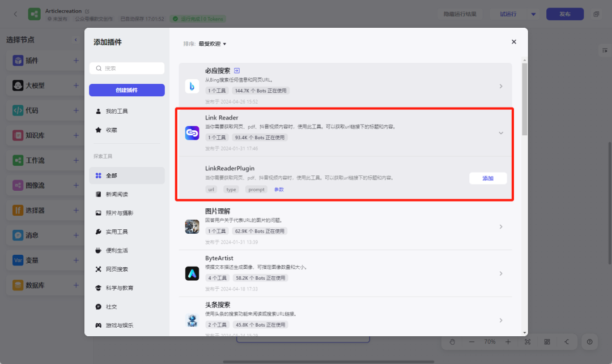This screenshot has height=364, width=612.
Task: Expand the 头条搜索 plugin row
Action: (501, 320)
